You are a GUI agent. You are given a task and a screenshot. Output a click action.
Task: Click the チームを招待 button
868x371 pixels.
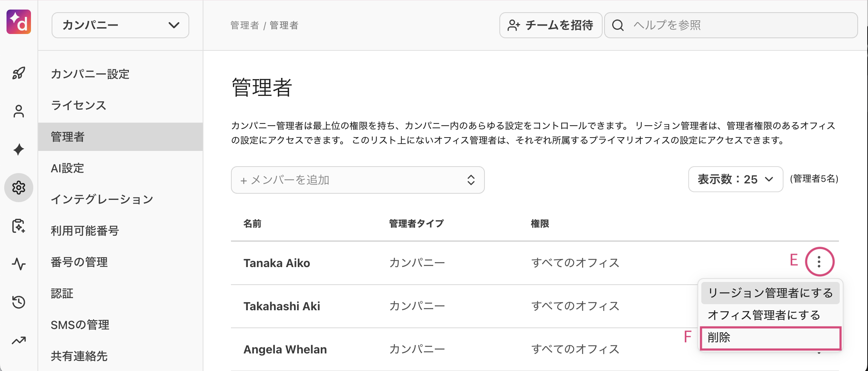(x=551, y=25)
